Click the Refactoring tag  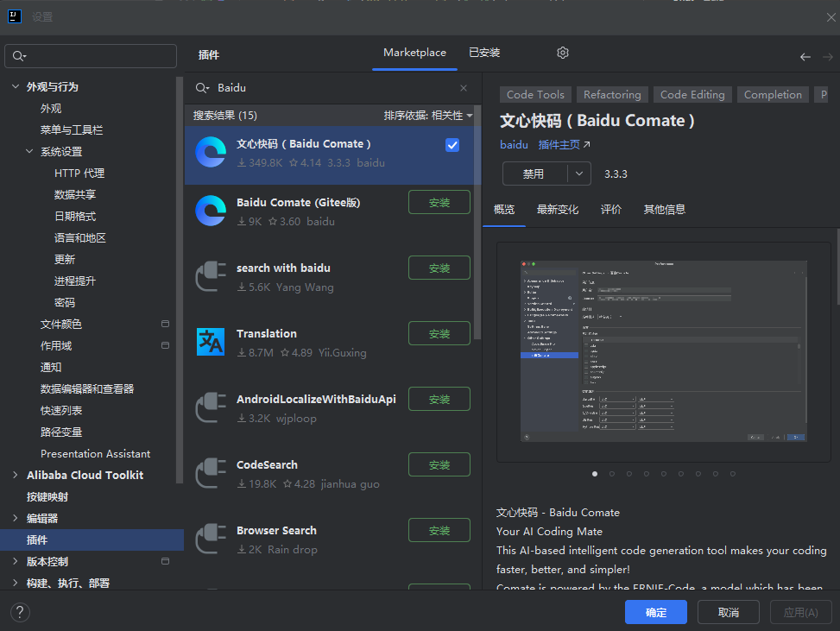pos(612,95)
